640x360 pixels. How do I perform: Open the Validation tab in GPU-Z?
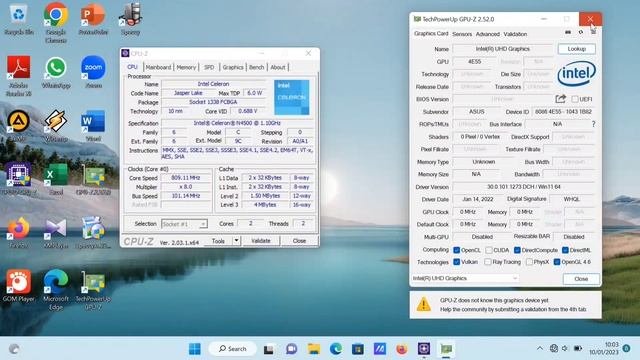[x=515, y=34]
